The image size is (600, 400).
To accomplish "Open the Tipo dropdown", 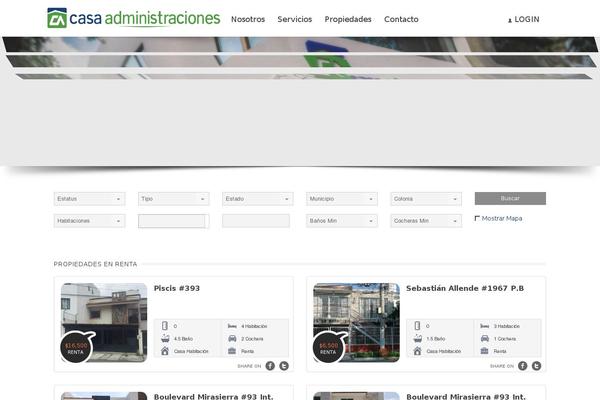I will (174, 199).
